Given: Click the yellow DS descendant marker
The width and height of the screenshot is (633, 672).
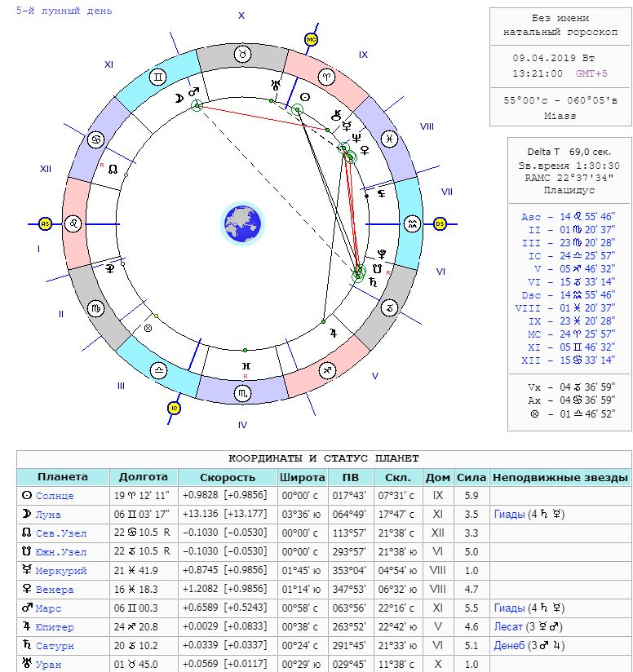Looking at the screenshot, I should click(x=440, y=223).
